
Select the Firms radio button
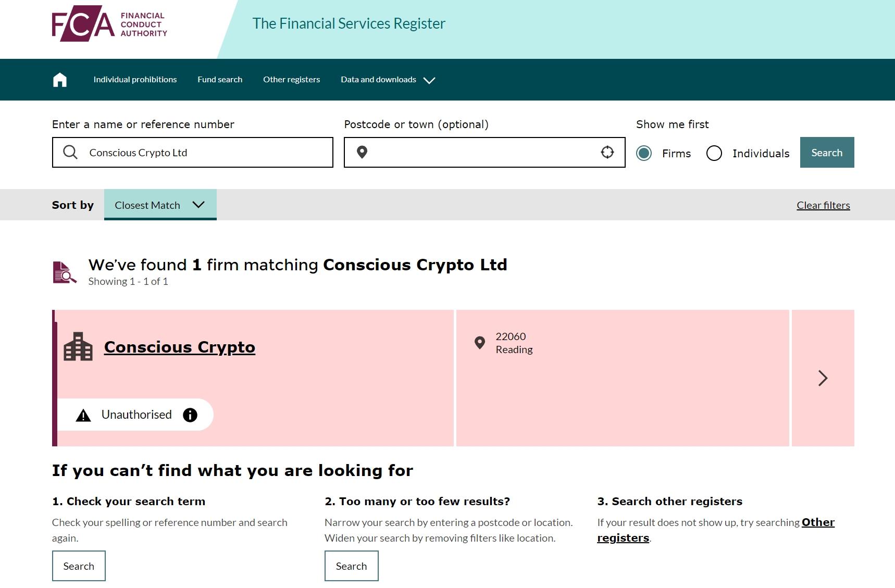pos(644,153)
